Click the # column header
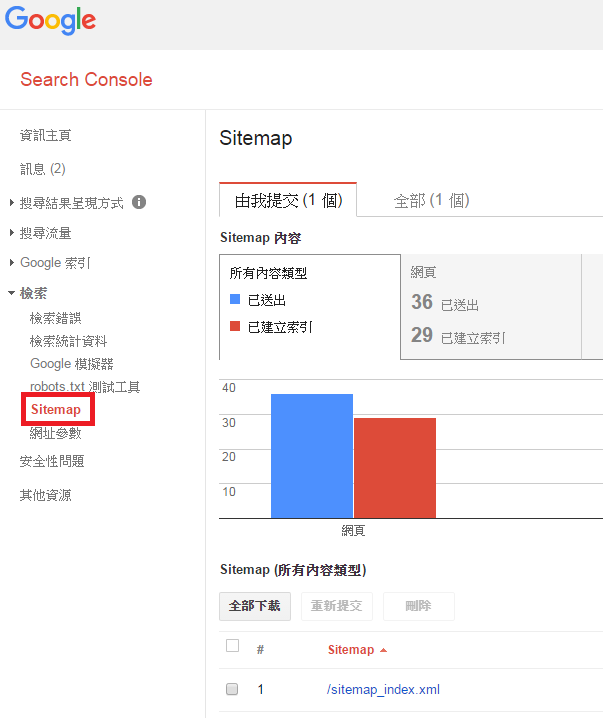This screenshot has width=603, height=718. tap(260, 650)
